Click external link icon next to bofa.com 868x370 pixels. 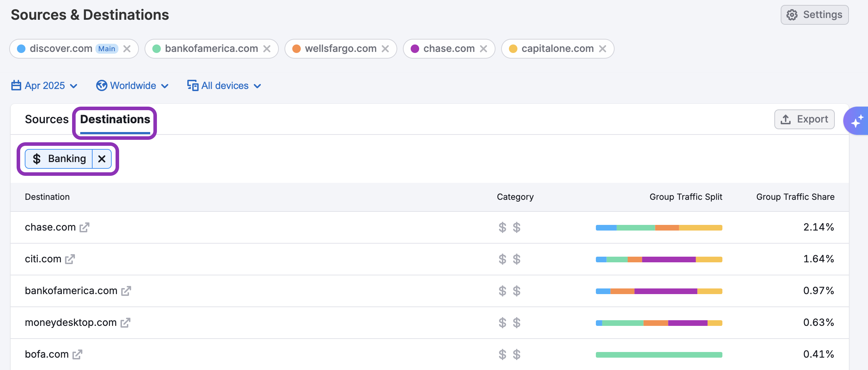click(x=77, y=354)
